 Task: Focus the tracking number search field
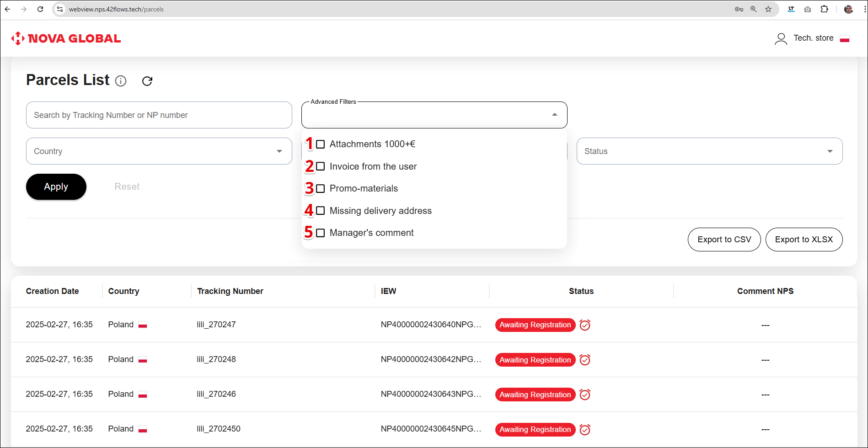point(159,115)
